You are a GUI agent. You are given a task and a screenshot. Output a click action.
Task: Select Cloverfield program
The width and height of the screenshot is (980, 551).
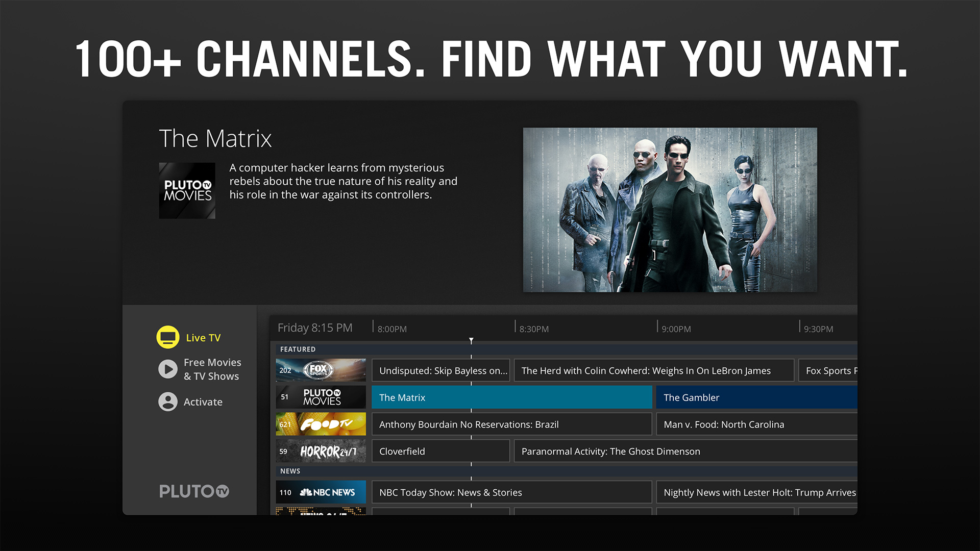440,452
